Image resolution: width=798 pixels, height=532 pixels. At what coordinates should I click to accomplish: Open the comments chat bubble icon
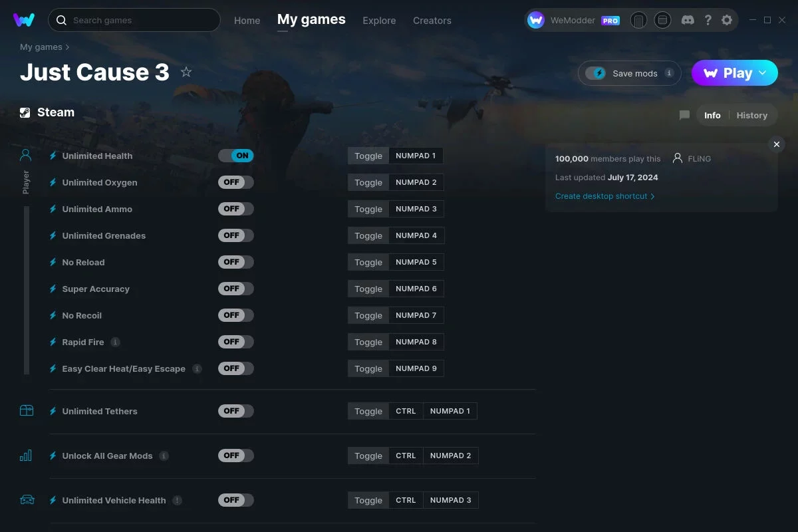tap(684, 115)
